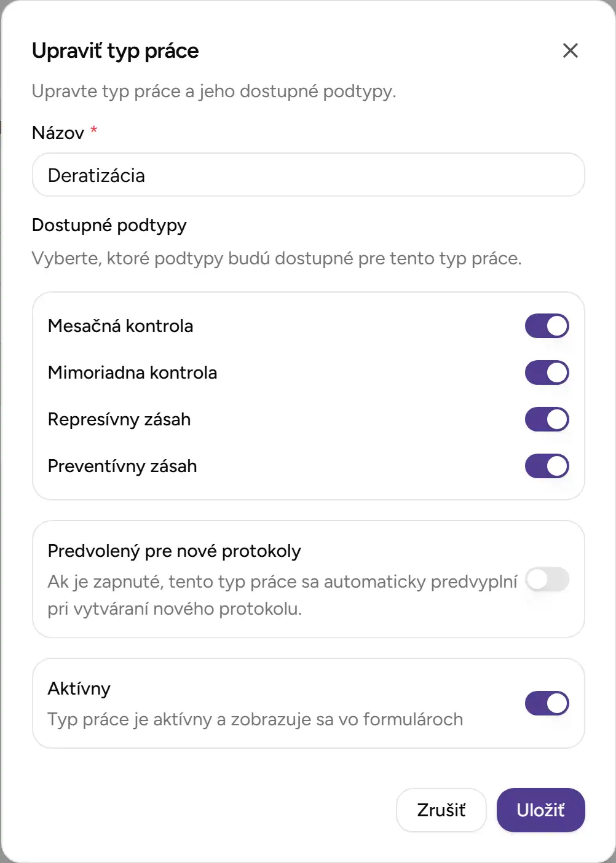Close the Upraviť typ práce dialog
The width and height of the screenshot is (616, 863).
(x=571, y=50)
